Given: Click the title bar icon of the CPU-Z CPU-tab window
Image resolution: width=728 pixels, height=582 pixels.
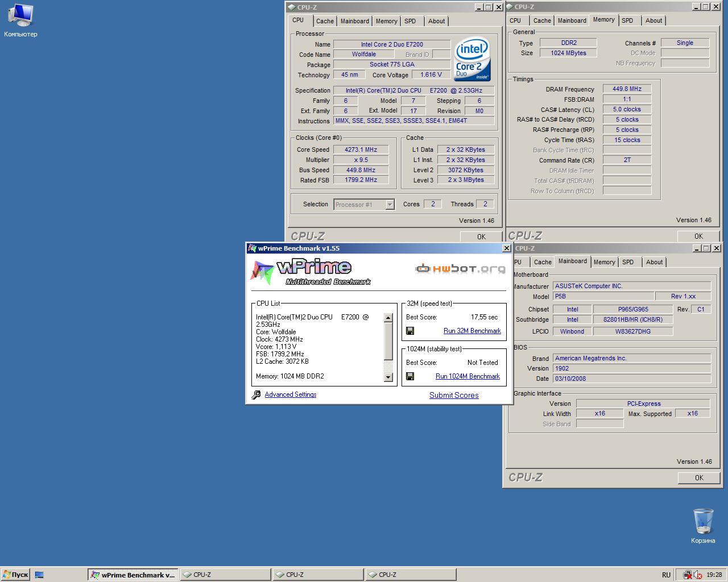Looking at the screenshot, I should click(x=292, y=7).
